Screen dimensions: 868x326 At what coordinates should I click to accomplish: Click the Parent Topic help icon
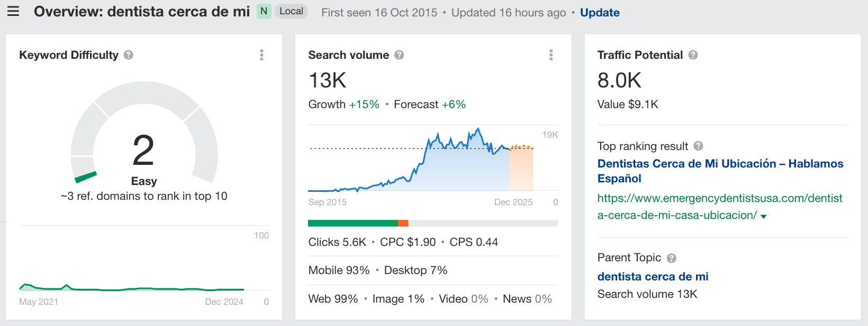click(672, 258)
